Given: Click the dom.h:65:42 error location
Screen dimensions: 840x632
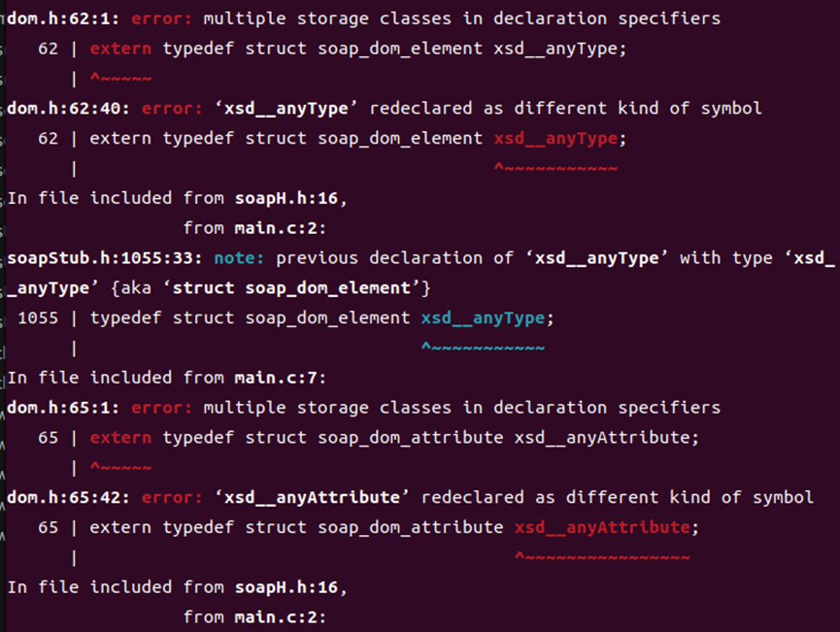Looking at the screenshot, I should [68, 498].
